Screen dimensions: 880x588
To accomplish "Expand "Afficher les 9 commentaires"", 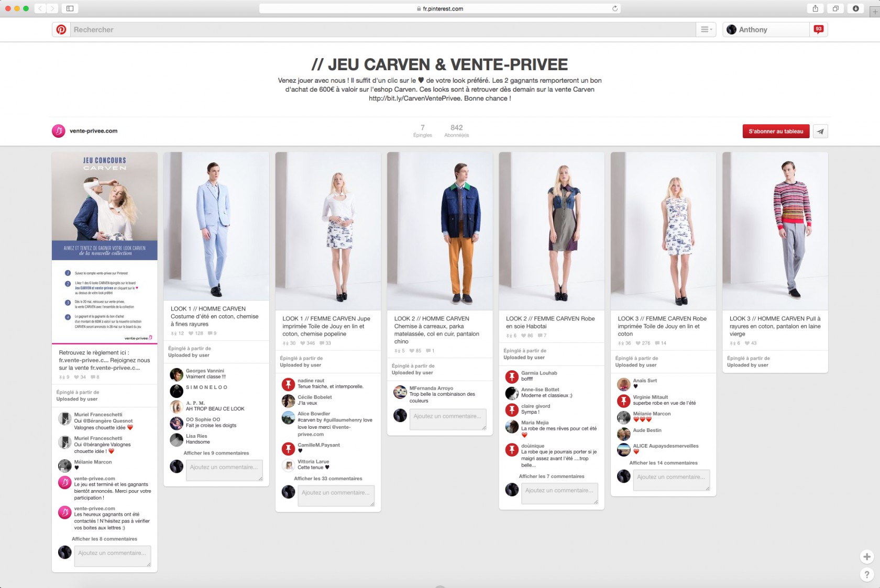I will (x=216, y=453).
